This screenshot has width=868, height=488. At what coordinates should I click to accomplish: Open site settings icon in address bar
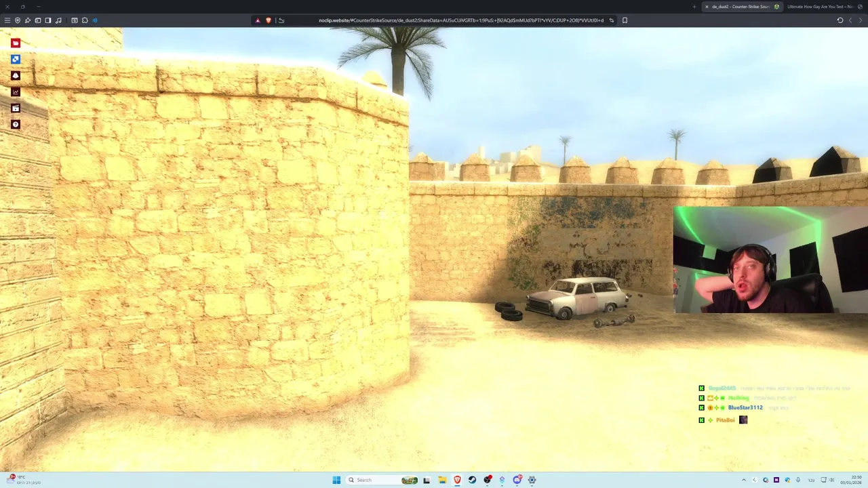point(612,20)
